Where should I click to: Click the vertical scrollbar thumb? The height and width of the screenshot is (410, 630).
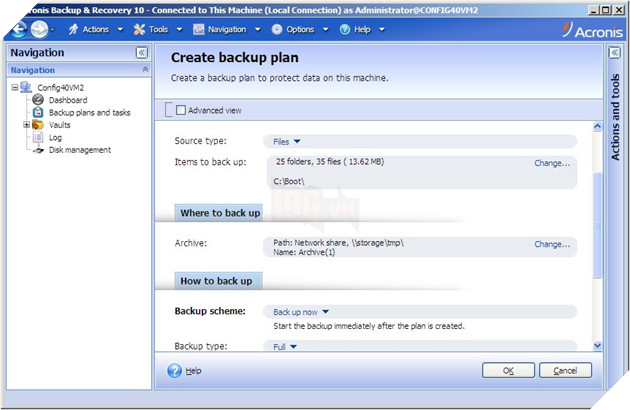[597, 225]
